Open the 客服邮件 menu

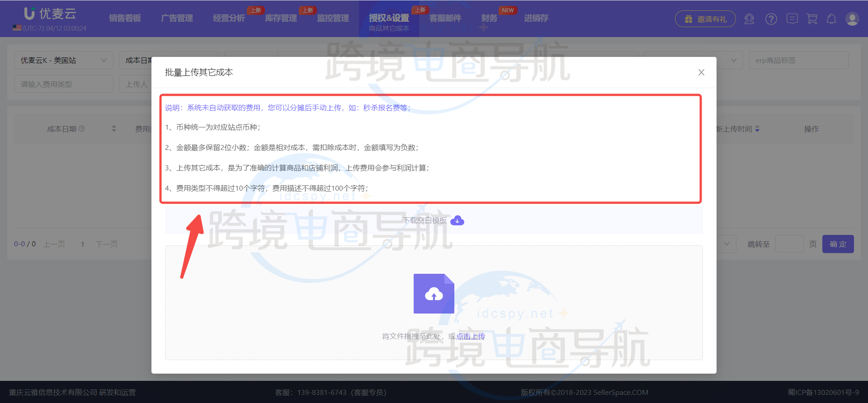tap(445, 18)
